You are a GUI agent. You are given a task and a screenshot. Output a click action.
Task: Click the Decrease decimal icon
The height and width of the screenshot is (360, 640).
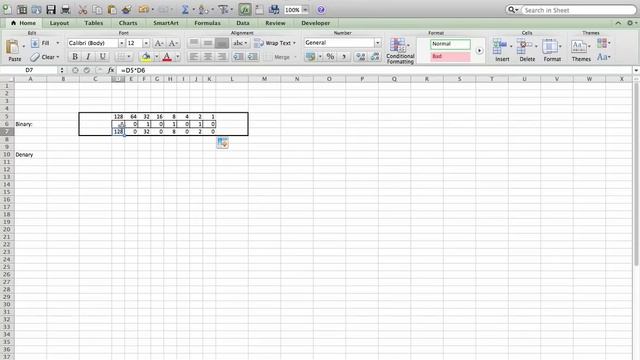375,56
